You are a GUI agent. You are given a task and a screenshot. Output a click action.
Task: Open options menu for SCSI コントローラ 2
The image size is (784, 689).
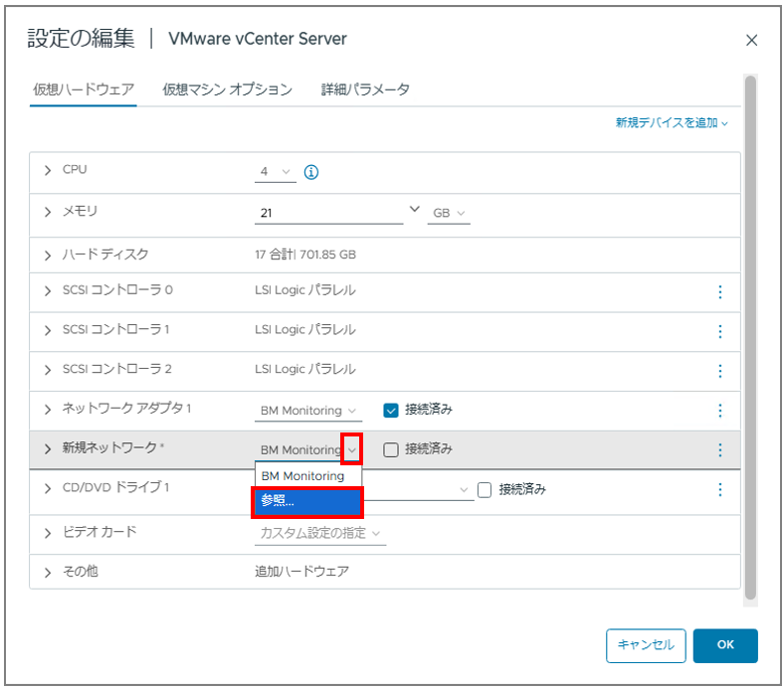[x=720, y=371]
